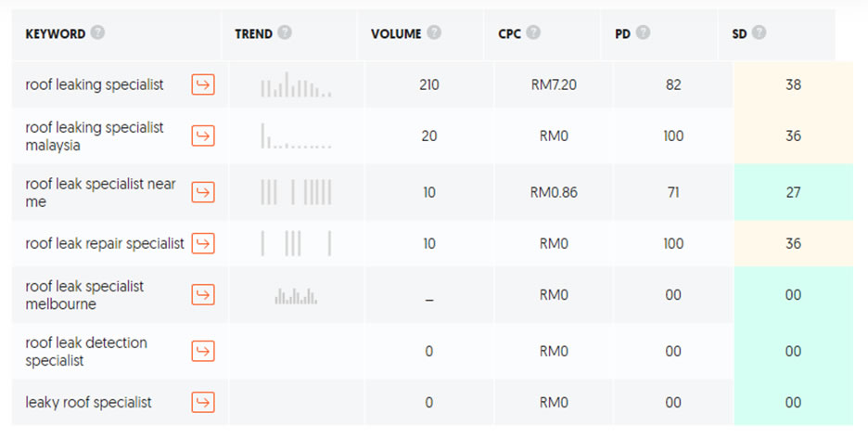Click the RM7.20 CPC value
868x439 pixels.
point(554,84)
